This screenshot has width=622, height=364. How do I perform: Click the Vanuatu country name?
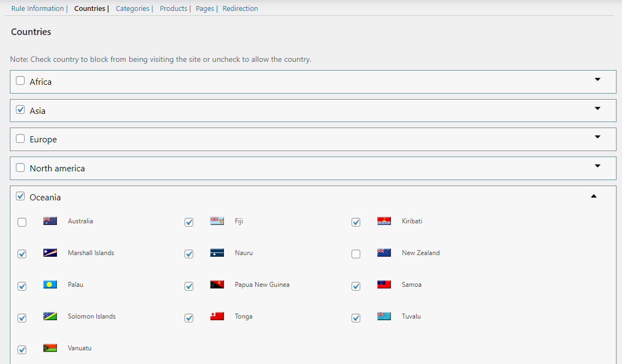pos(79,348)
